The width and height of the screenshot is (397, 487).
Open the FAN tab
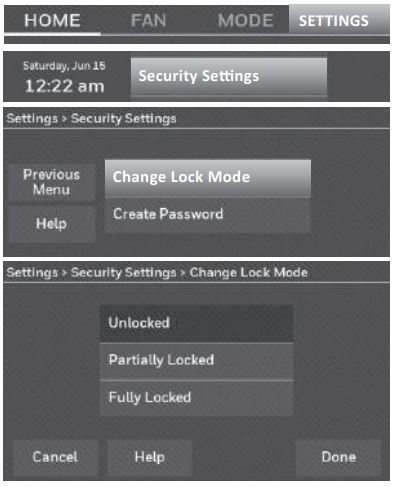click(x=148, y=20)
